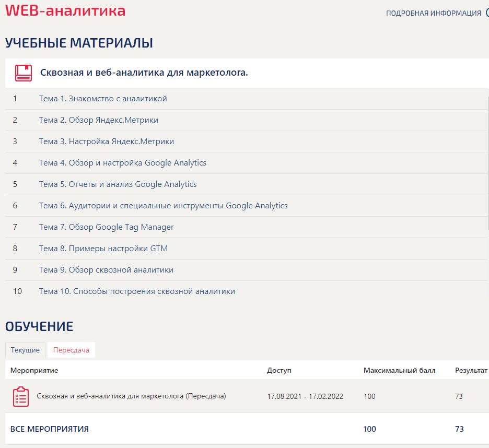Select the Пересдача tab
This screenshot has height=448, width=489.
(x=71, y=350)
